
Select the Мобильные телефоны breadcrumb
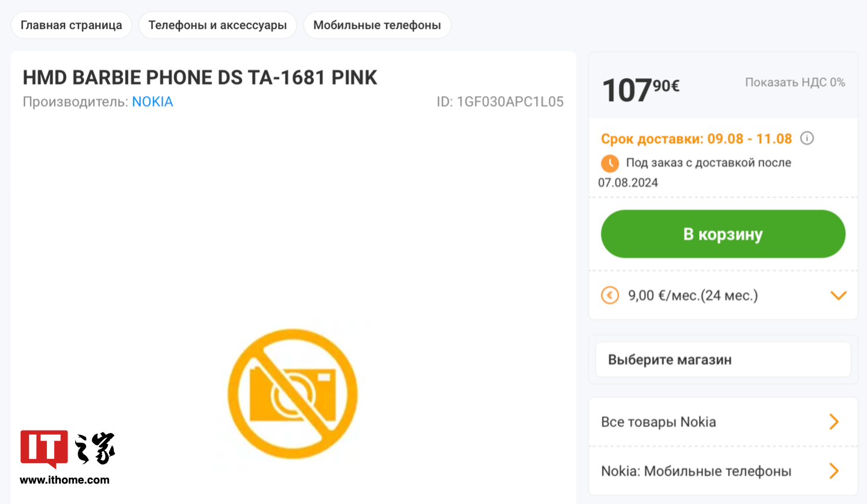(377, 25)
